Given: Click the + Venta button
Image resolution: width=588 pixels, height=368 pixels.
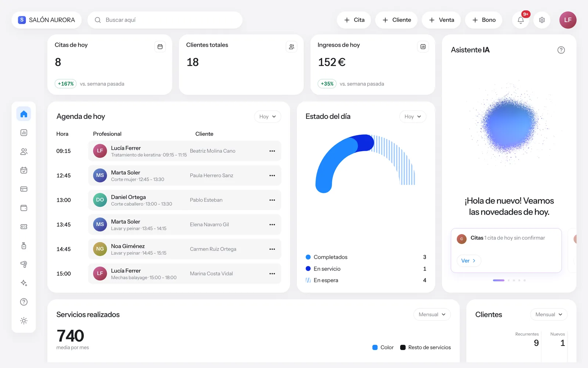Looking at the screenshot, I should point(441,20).
